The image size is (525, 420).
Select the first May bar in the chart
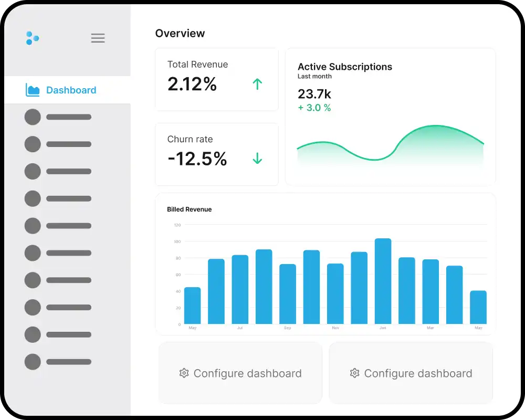pyautogui.click(x=192, y=306)
